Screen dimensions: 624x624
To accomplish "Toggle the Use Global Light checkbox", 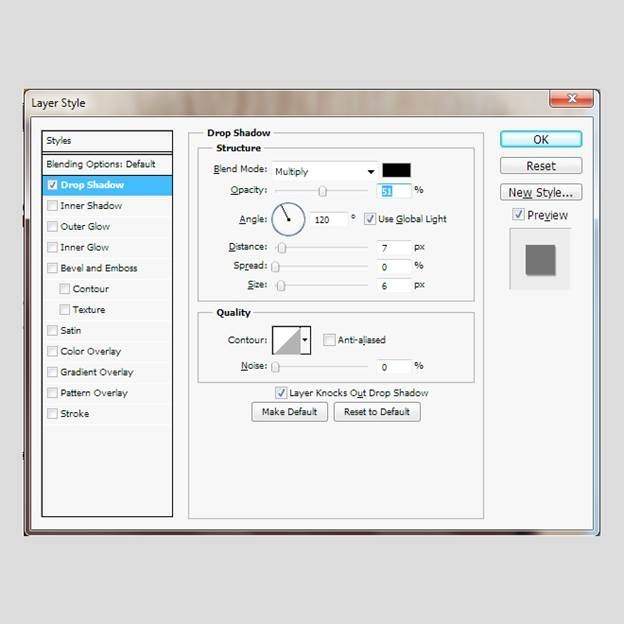I will pyautogui.click(x=370, y=219).
